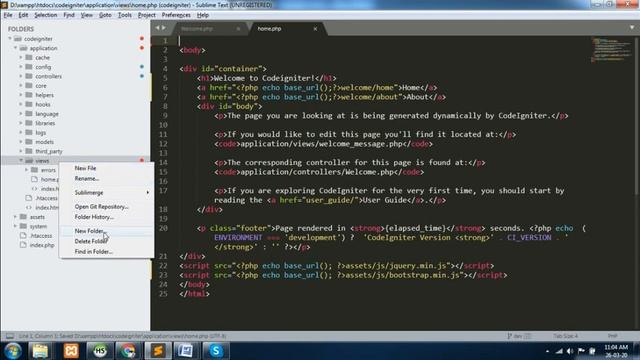This screenshot has height=360, width=640.
Task: Collapse the codeigniter root folder
Action: [10, 39]
